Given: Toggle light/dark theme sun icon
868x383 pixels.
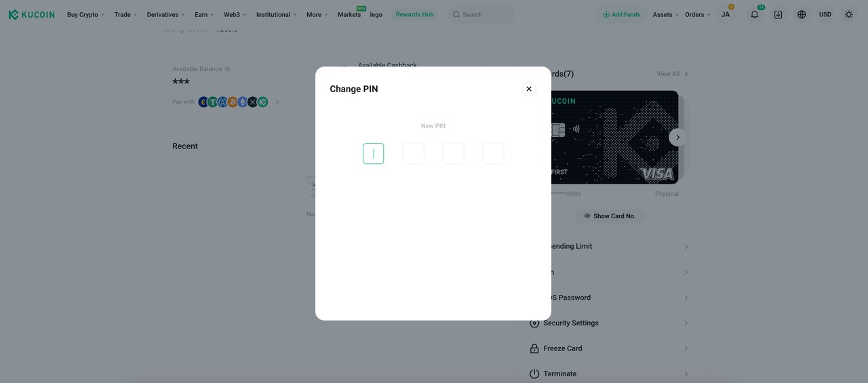Looking at the screenshot, I should (x=848, y=14).
